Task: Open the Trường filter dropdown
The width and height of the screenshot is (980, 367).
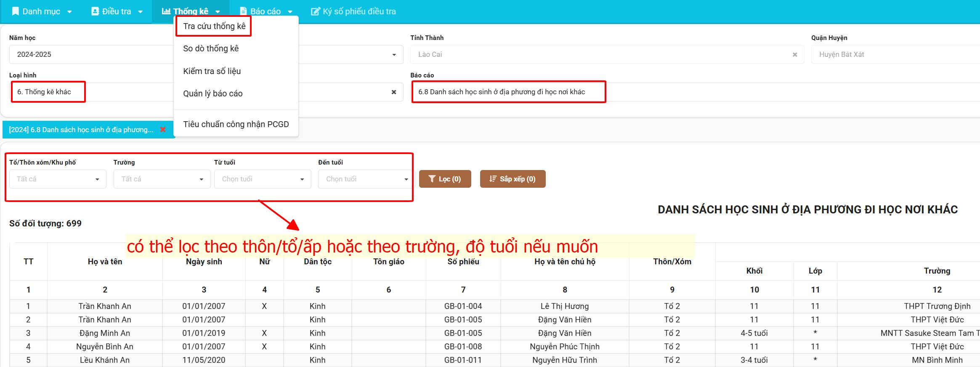Action: point(202,179)
